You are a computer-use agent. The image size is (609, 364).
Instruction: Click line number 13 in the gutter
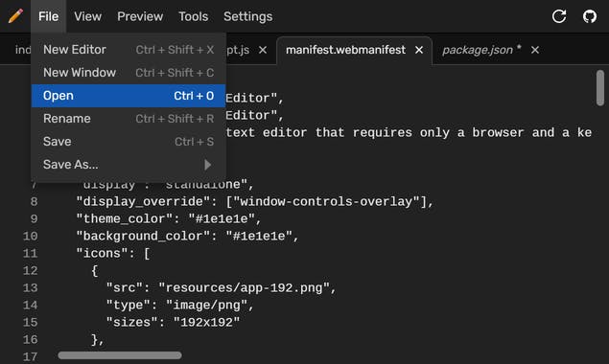click(x=31, y=288)
